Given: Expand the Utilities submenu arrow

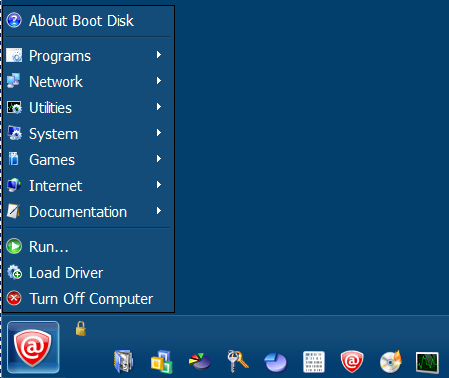Looking at the screenshot, I should 159,107.
